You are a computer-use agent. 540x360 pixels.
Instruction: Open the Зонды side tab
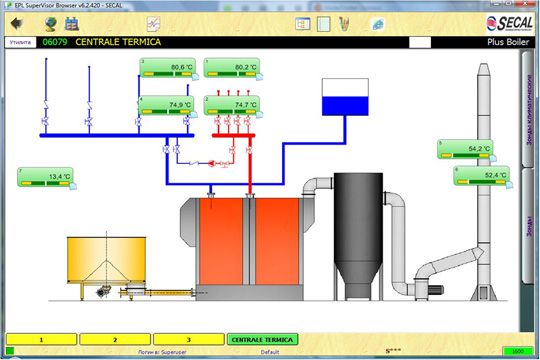coord(528,226)
